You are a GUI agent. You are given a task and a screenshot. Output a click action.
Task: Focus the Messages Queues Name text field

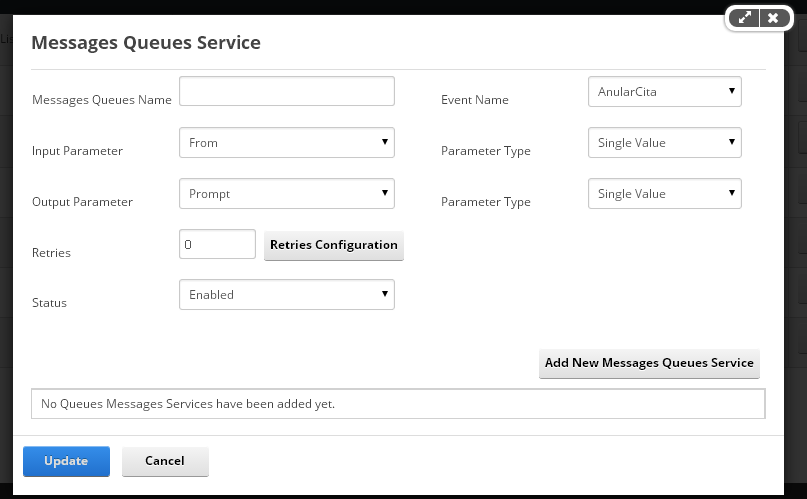(287, 91)
